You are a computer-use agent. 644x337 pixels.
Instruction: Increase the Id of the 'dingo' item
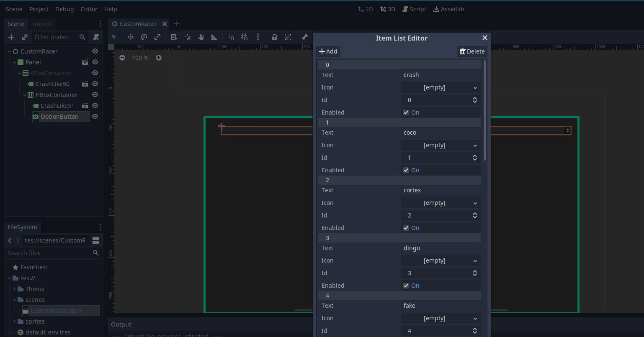[475, 271]
